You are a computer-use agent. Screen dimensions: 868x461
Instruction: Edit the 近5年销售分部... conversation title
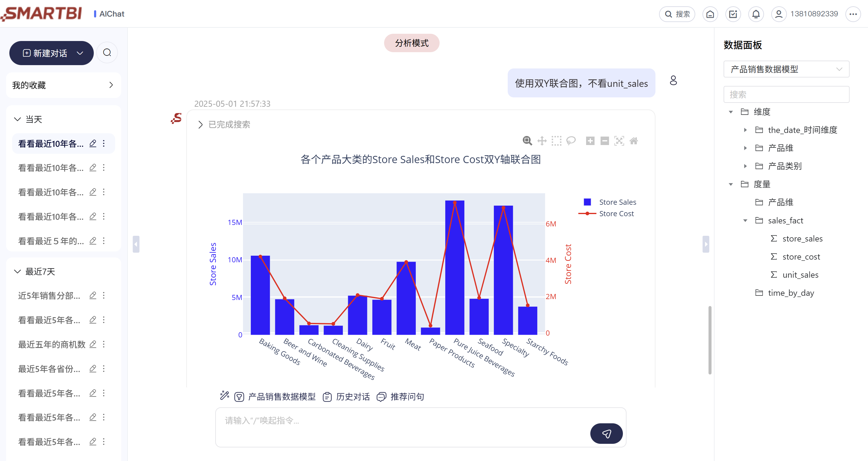93,295
